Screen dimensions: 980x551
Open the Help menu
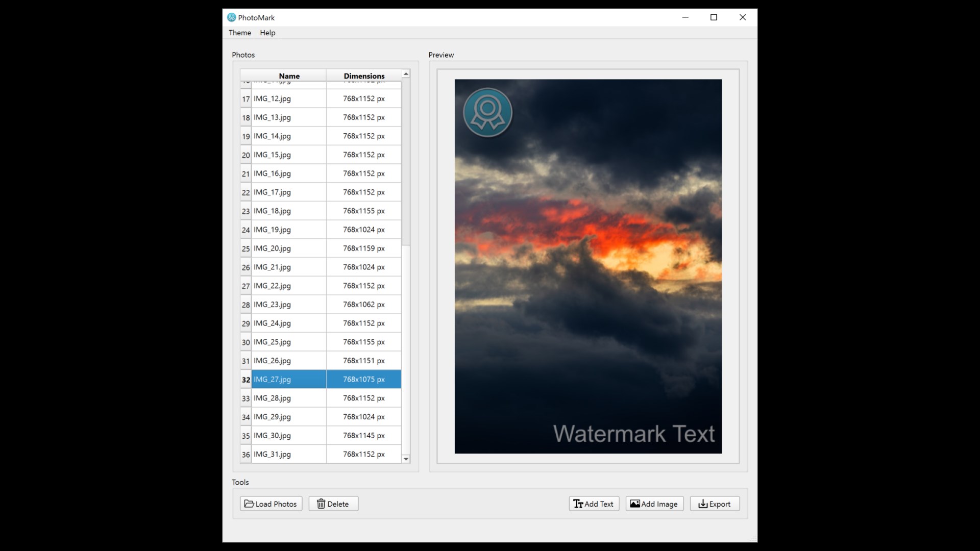[267, 33]
